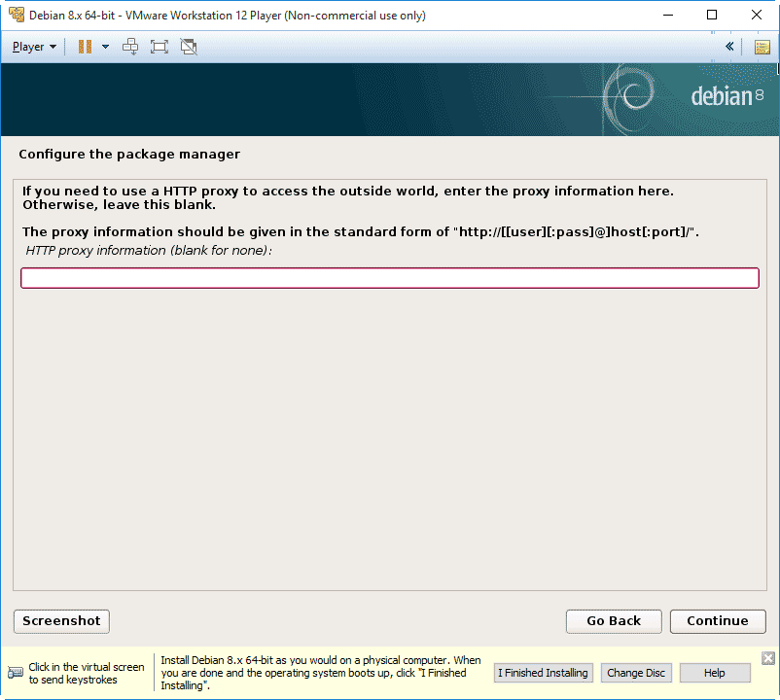Click the pause virtual machine icon
Screen dimensions: 780x700
pos(85,47)
